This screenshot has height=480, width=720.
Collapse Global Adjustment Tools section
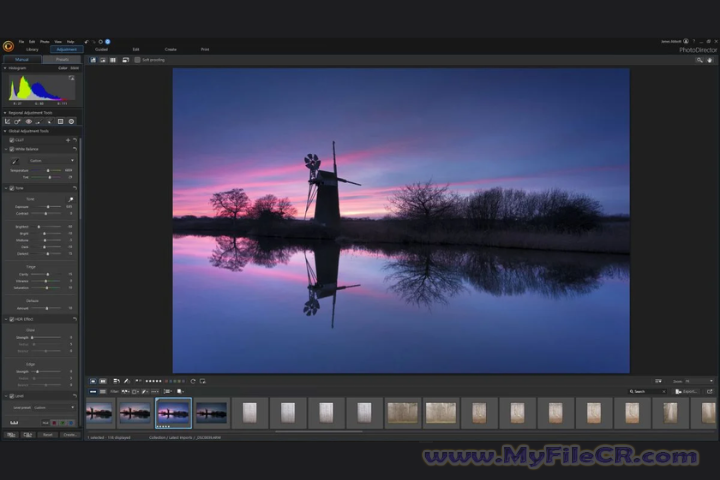point(5,131)
